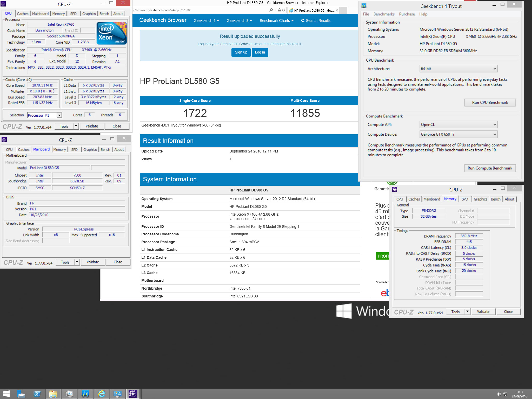The image size is (532, 399).
Task: Open the File menu in Geekbench
Action: coord(366,14)
